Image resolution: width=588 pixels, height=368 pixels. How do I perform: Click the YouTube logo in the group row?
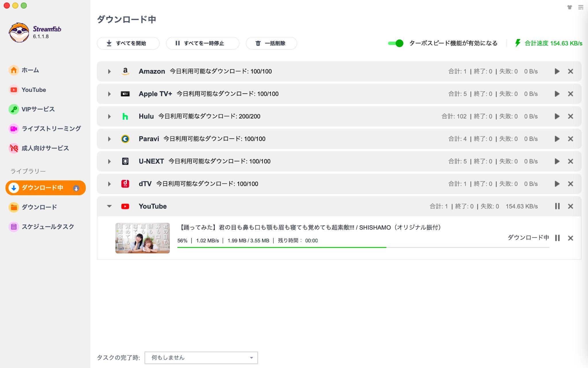[x=125, y=206]
